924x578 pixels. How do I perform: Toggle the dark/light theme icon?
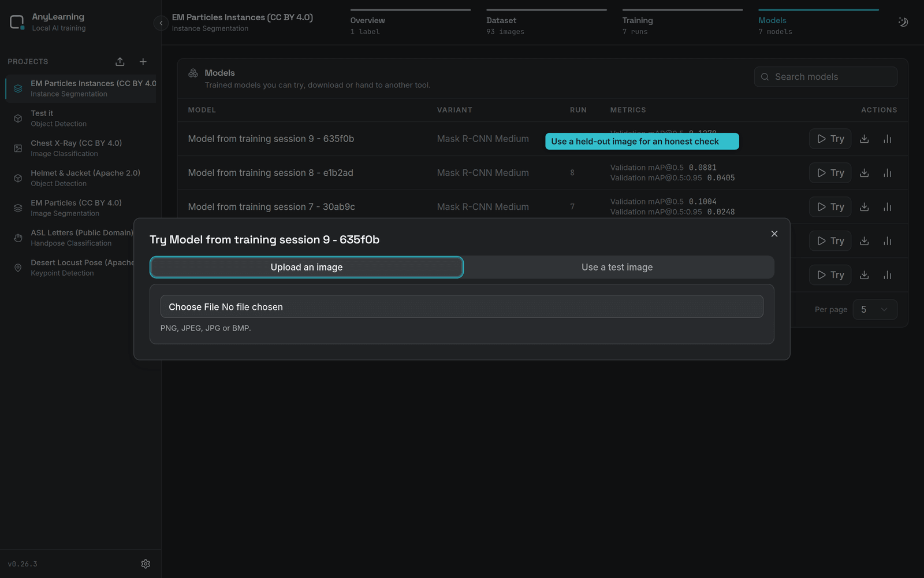point(903,22)
